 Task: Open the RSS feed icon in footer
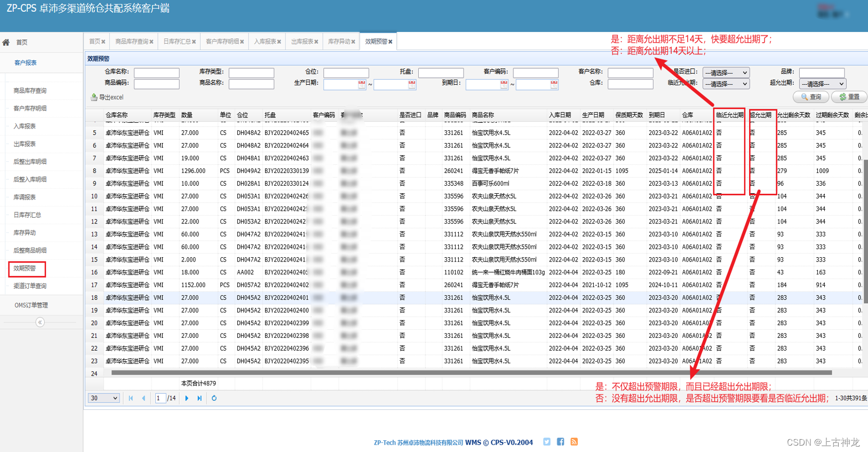[x=574, y=442]
